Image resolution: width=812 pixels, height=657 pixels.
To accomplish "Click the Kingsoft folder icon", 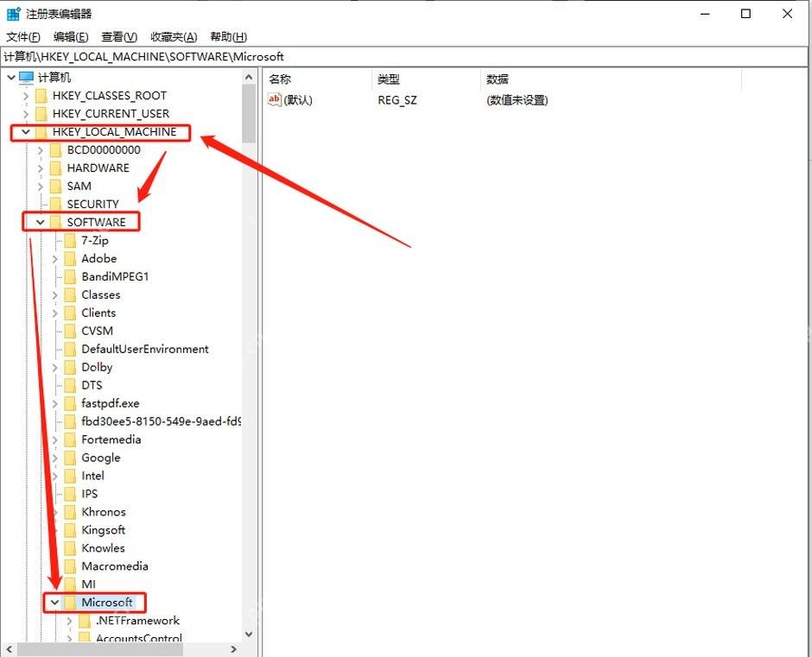I will pos(70,530).
